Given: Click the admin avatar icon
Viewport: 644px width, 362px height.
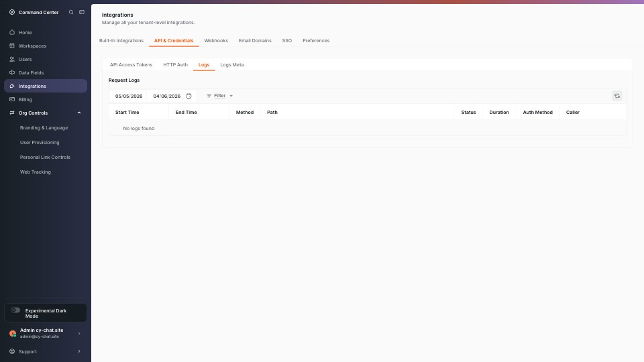Looking at the screenshot, I should (13, 333).
